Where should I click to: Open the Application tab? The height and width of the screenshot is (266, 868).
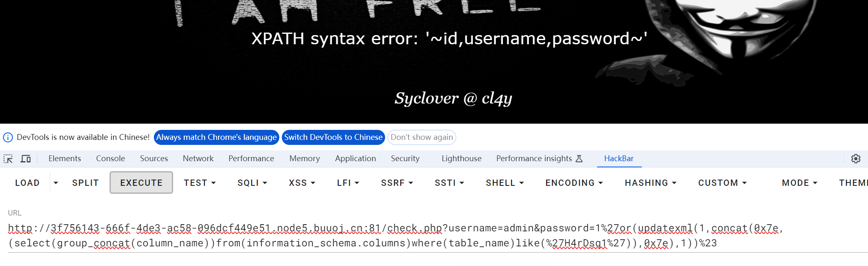355,159
